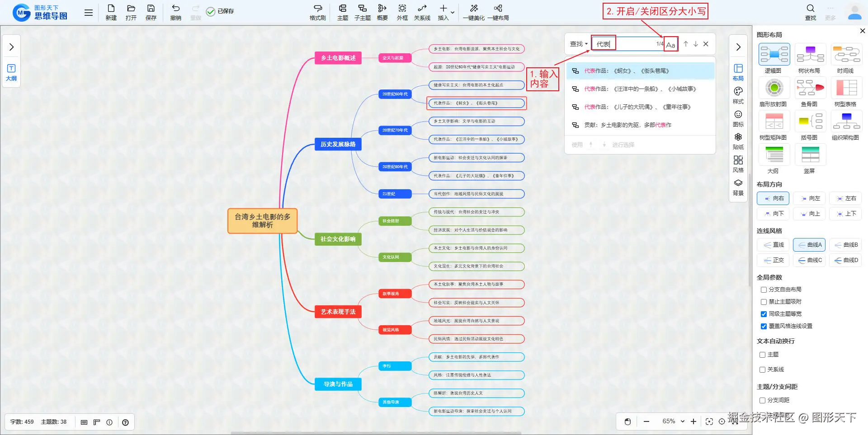Open the 65% zoom level dropdown
The height and width of the screenshot is (435, 868).
(x=674, y=421)
